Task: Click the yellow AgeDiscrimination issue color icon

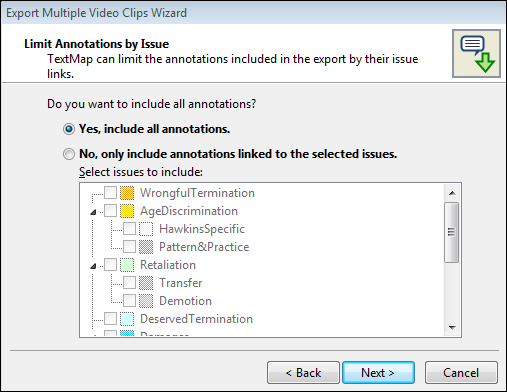Action: [x=127, y=211]
